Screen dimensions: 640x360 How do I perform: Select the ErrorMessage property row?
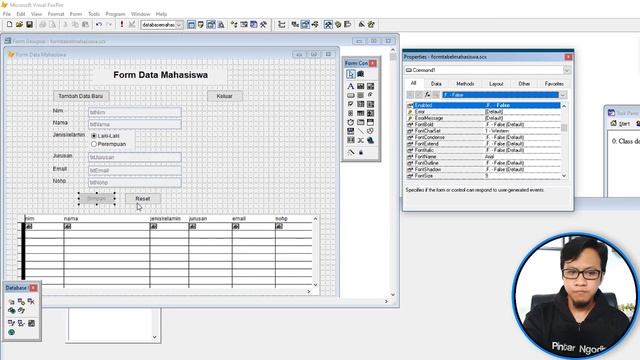[x=483, y=118]
